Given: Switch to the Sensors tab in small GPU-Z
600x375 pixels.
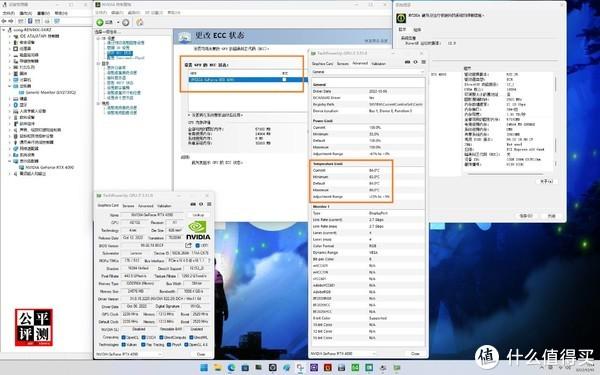Looking at the screenshot, I should click(x=128, y=206).
